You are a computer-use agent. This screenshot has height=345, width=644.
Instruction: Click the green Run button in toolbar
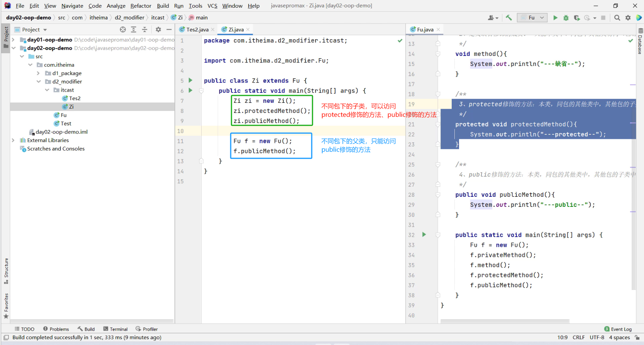tap(555, 18)
